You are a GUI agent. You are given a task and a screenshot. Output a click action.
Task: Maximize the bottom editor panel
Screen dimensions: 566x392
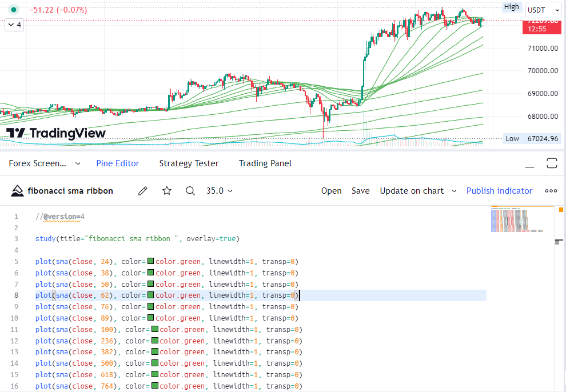pos(552,163)
